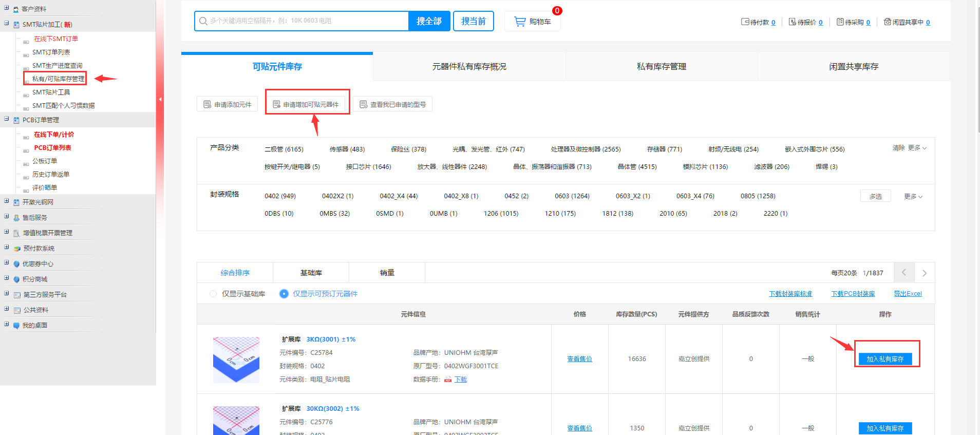The image size is (980, 435).
Task: Click the 公共资料 icon
Action: click(17, 310)
